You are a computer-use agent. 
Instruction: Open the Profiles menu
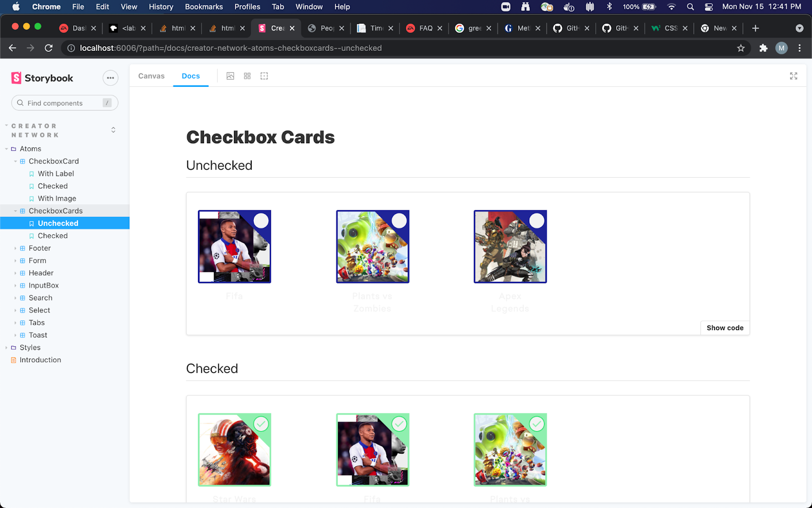247,7
